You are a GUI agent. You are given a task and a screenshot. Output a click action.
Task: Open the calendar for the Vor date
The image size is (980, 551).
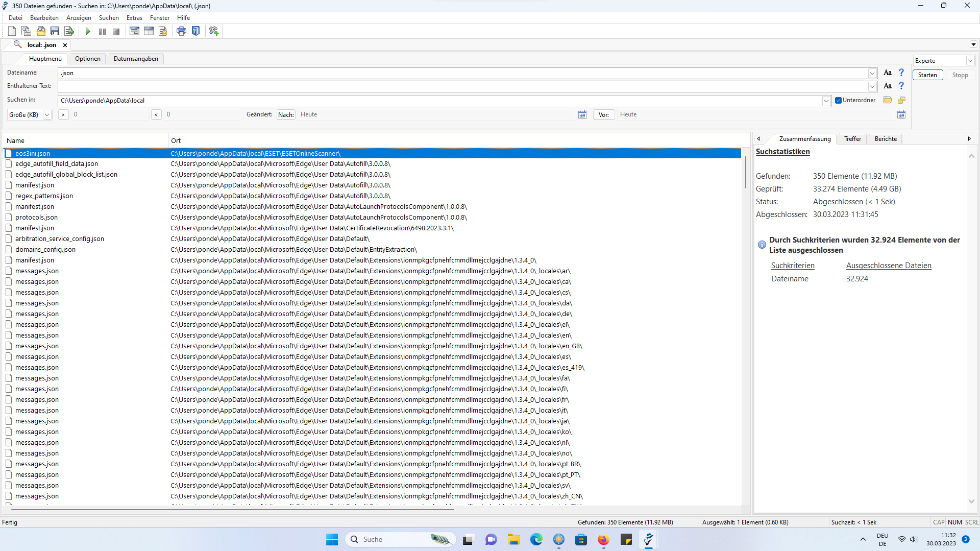tap(901, 114)
